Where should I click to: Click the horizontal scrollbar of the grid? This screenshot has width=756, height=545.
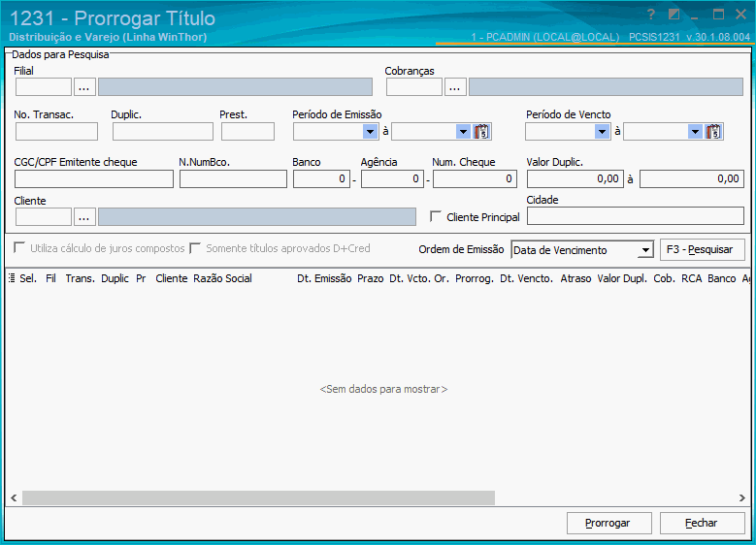coord(258,497)
